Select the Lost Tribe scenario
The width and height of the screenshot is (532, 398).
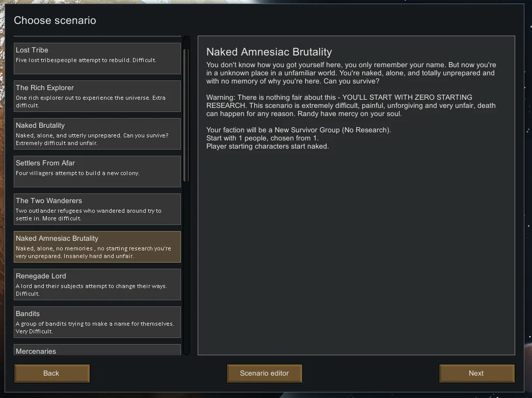(x=97, y=58)
